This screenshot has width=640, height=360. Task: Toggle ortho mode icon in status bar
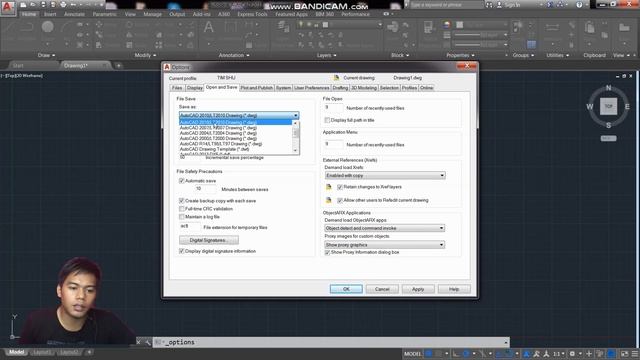(456, 353)
